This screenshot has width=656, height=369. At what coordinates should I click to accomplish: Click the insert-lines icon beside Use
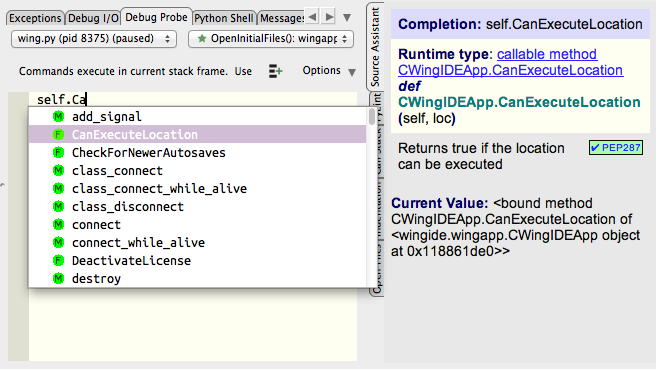[275, 71]
